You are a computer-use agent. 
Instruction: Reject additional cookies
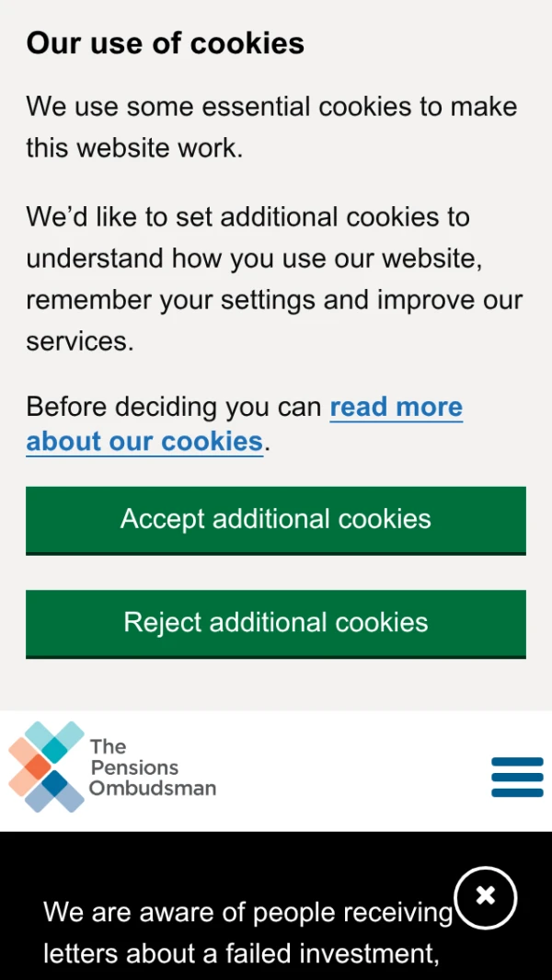276,623
